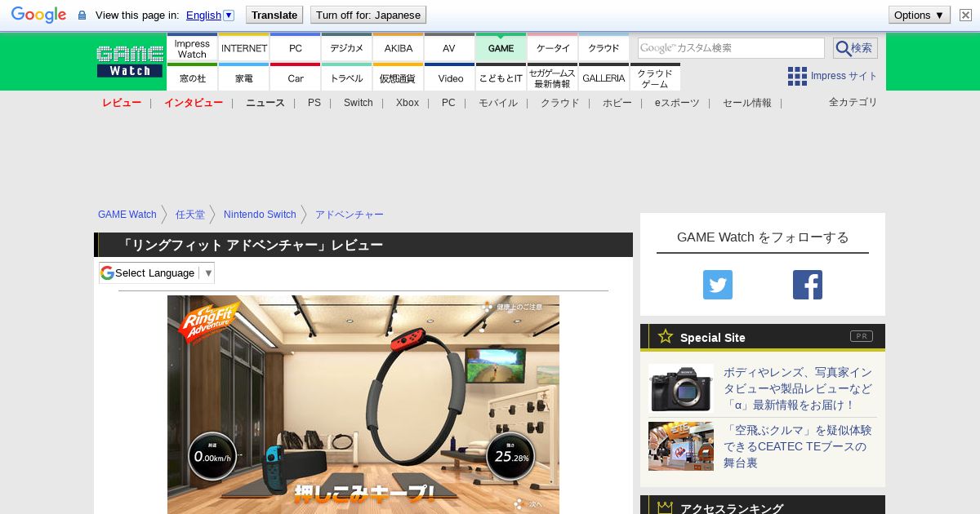Click the GAME Watch breadcrumb link
The width and height of the screenshot is (980, 514).
(x=127, y=215)
